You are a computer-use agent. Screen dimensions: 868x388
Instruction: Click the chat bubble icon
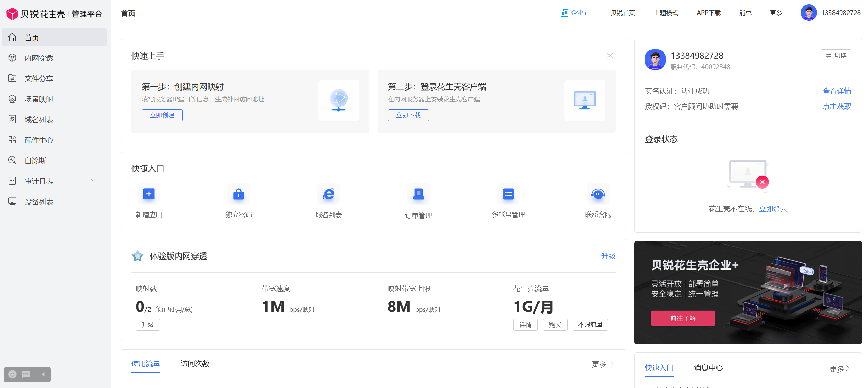click(26, 374)
